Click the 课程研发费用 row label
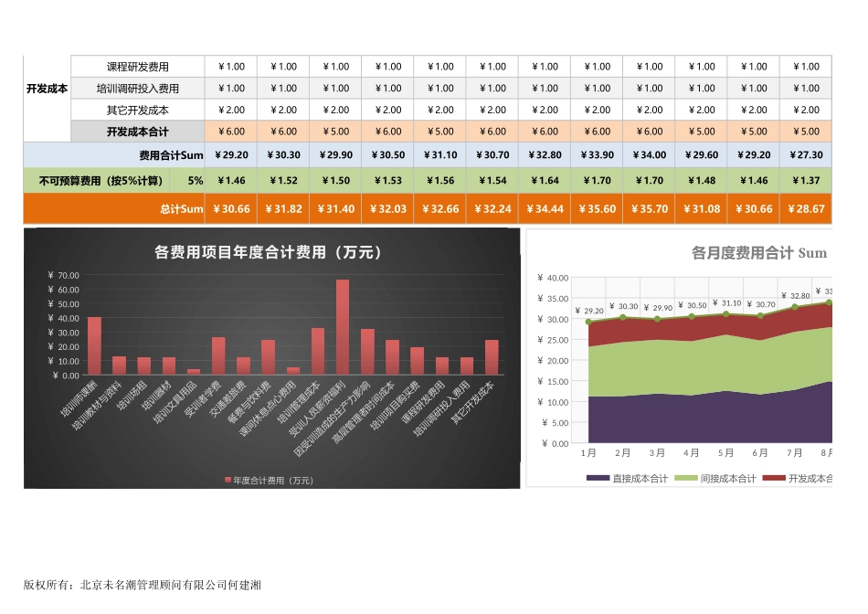This screenshot has width=868, height=614. pyautogui.click(x=137, y=66)
